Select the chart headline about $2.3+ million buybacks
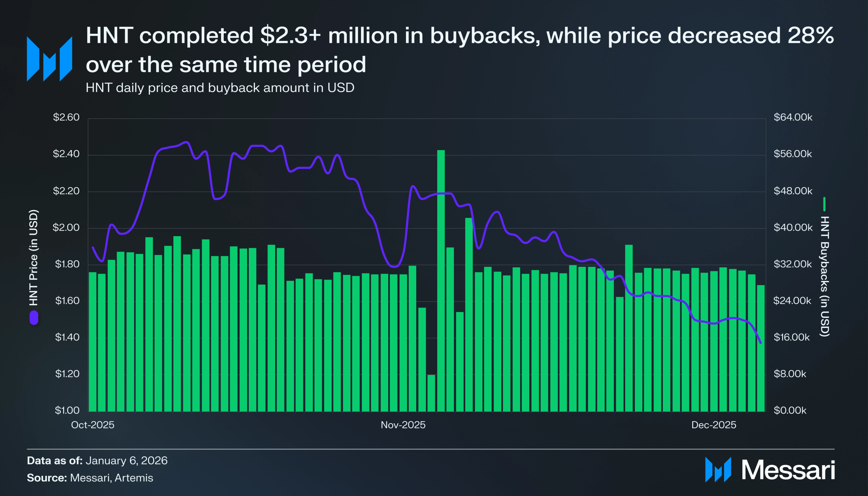The image size is (868, 496). tap(460, 50)
